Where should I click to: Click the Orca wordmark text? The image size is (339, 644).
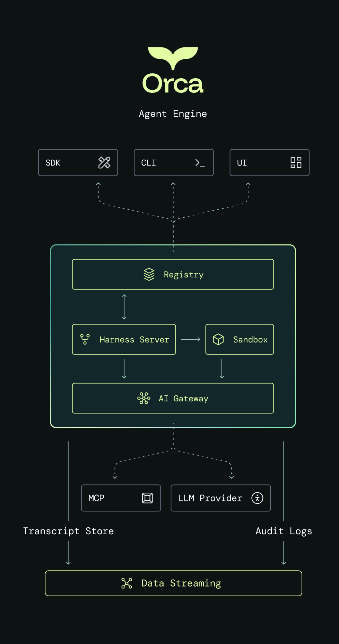(x=173, y=83)
